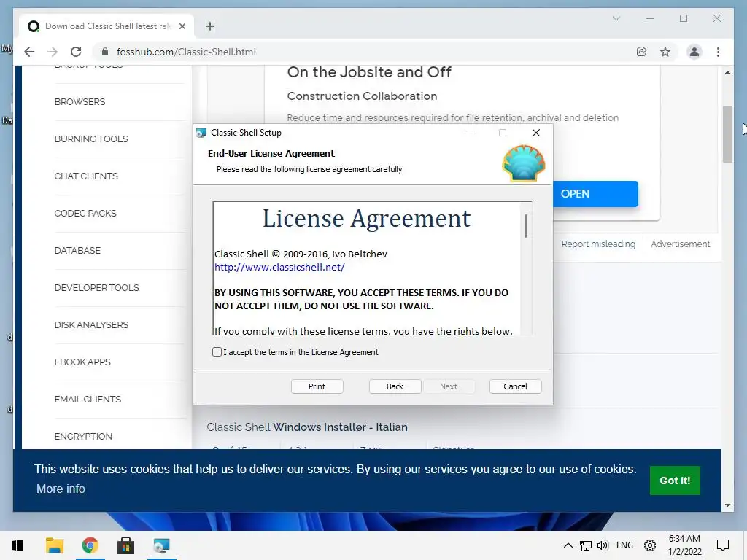Open More info about cookies
Image resolution: width=747 pixels, height=560 pixels.
pyautogui.click(x=61, y=489)
